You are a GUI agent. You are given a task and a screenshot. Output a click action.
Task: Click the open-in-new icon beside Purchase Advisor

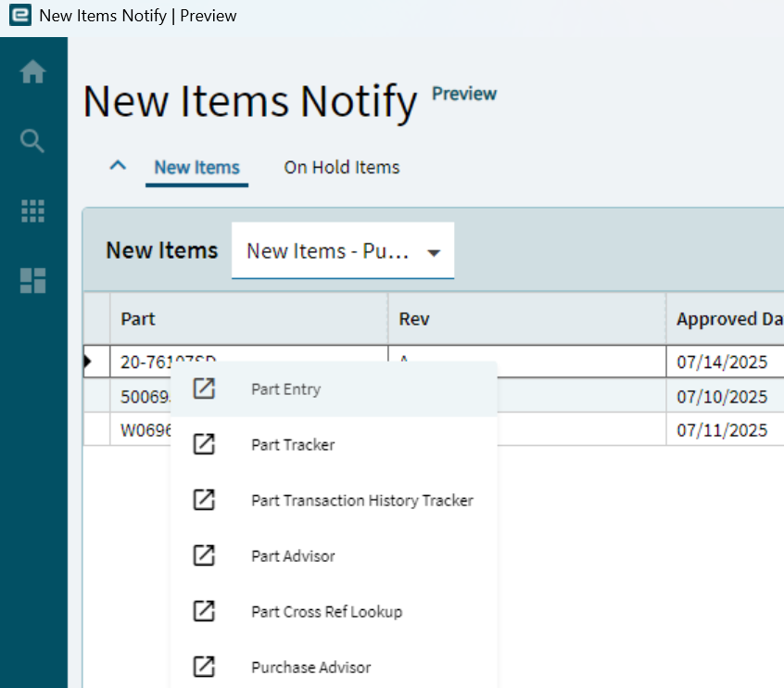pos(204,667)
